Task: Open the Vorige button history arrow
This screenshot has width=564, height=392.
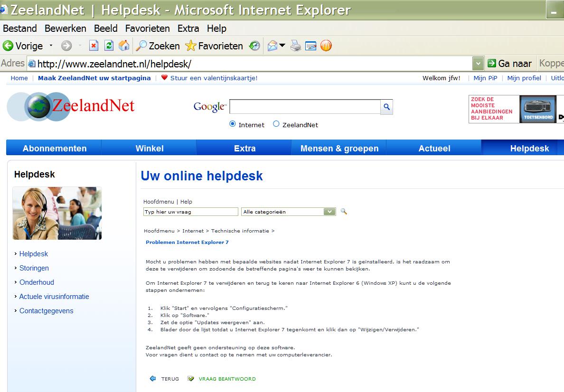Action: (51, 46)
